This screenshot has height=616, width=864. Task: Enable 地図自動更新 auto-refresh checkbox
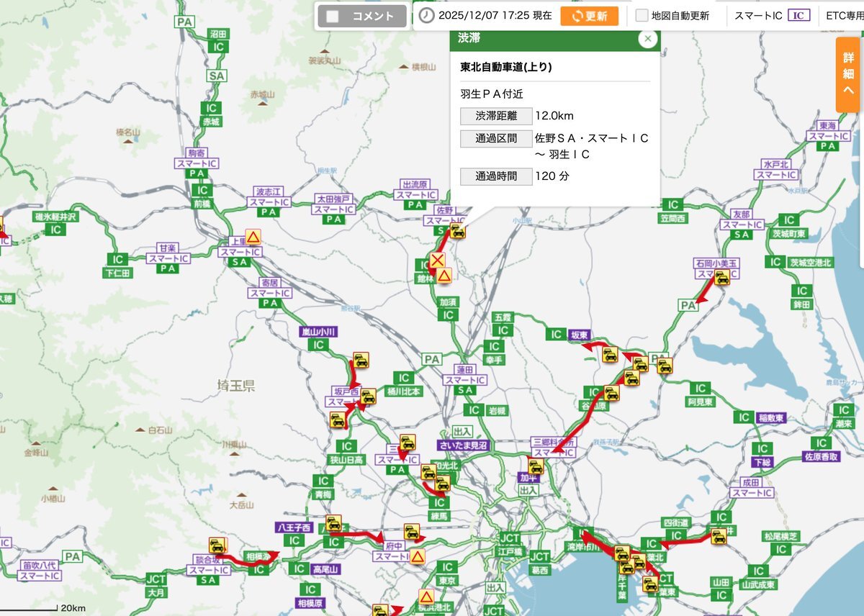641,16
